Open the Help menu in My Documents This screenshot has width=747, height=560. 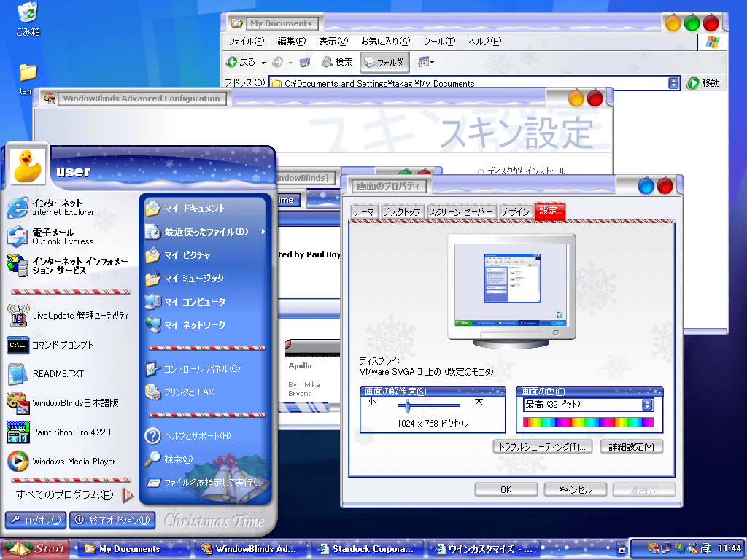[x=484, y=42]
